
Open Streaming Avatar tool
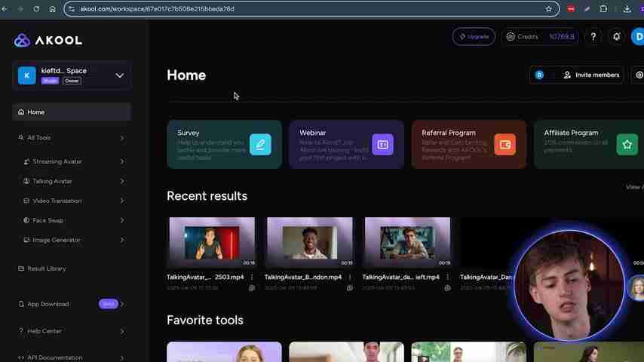coord(57,161)
